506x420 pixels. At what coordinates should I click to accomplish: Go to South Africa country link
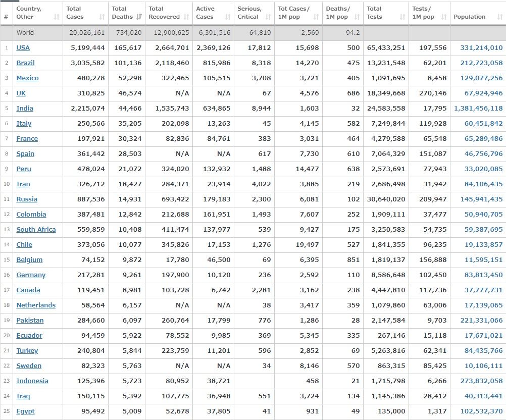(36, 230)
